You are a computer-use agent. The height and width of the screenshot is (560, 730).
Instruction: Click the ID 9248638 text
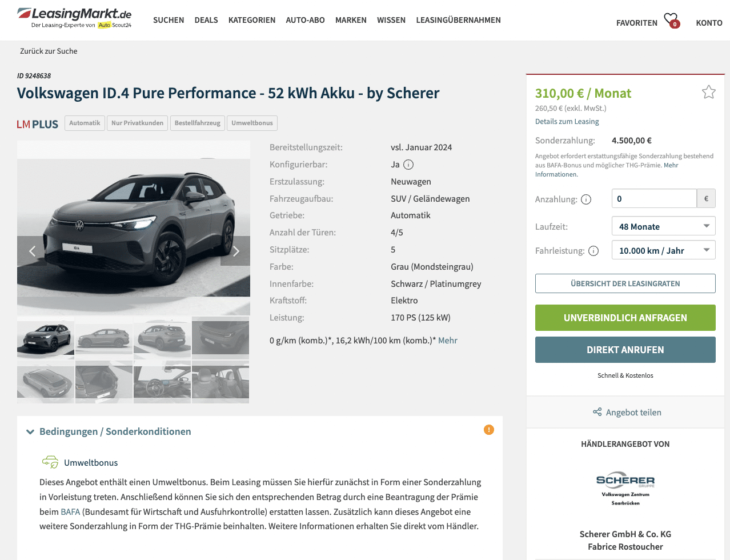[x=34, y=75]
